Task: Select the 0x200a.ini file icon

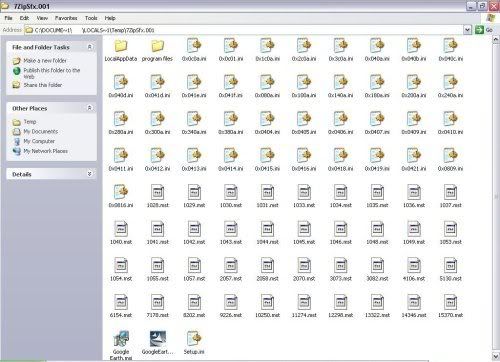Action: [414, 82]
